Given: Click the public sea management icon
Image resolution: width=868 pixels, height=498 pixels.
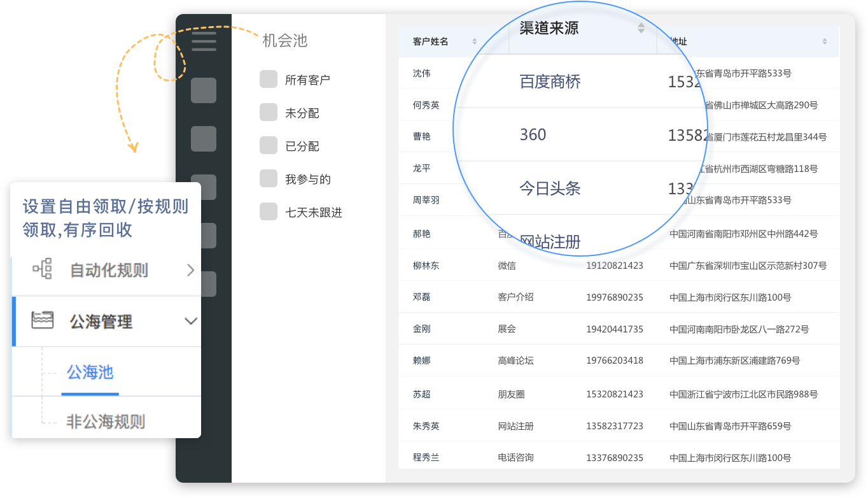Looking at the screenshot, I should click(x=42, y=320).
